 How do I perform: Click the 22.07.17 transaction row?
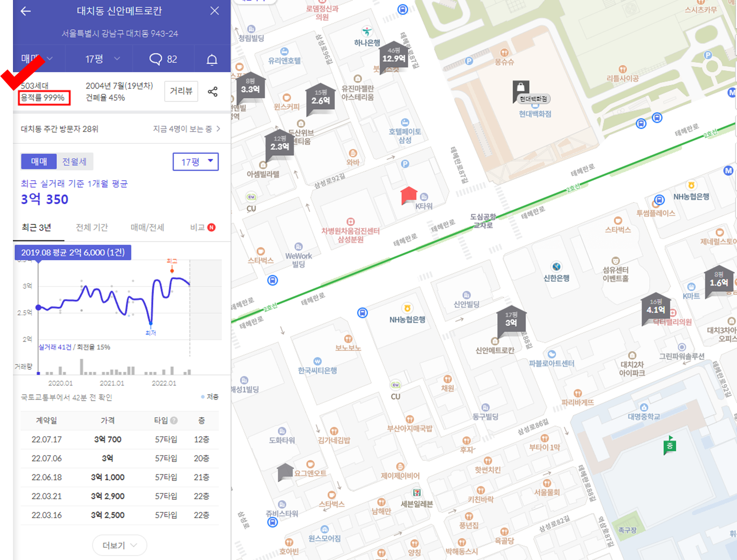[x=120, y=440]
